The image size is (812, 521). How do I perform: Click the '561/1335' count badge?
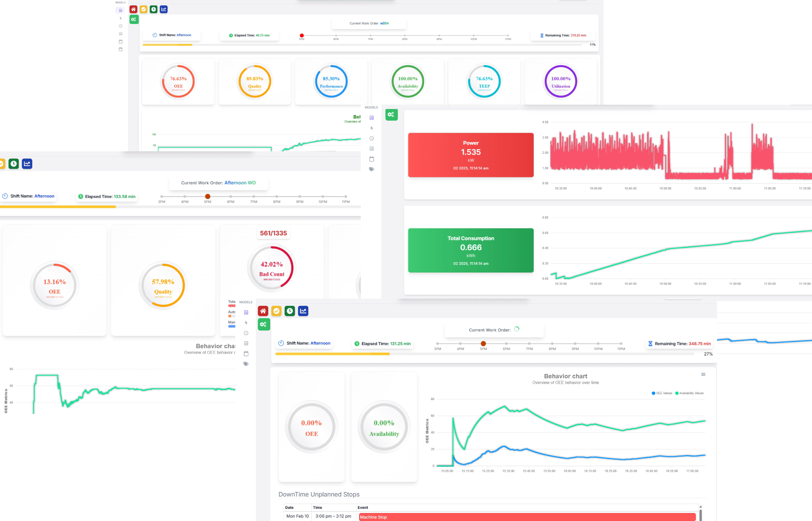pos(273,233)
